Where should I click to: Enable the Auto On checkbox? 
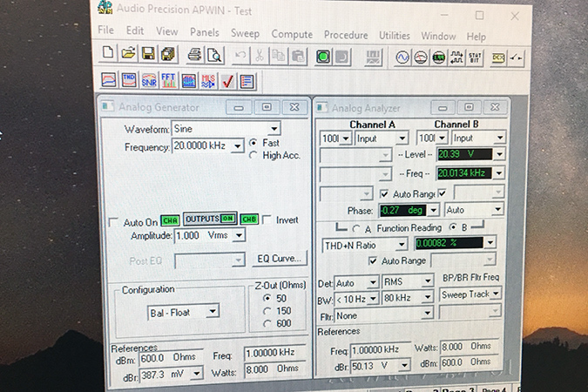[x=115, y=220]
